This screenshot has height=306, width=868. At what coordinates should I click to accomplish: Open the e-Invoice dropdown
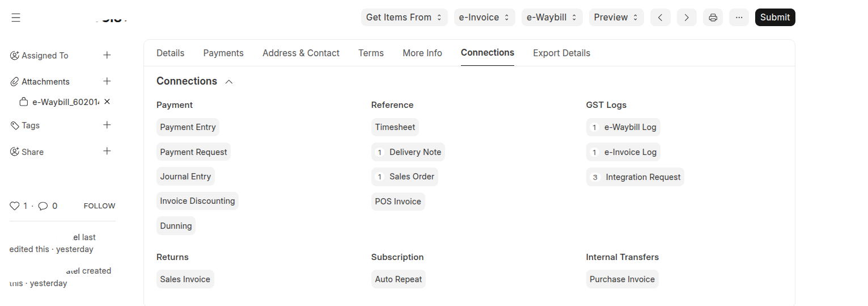(484, 18)
